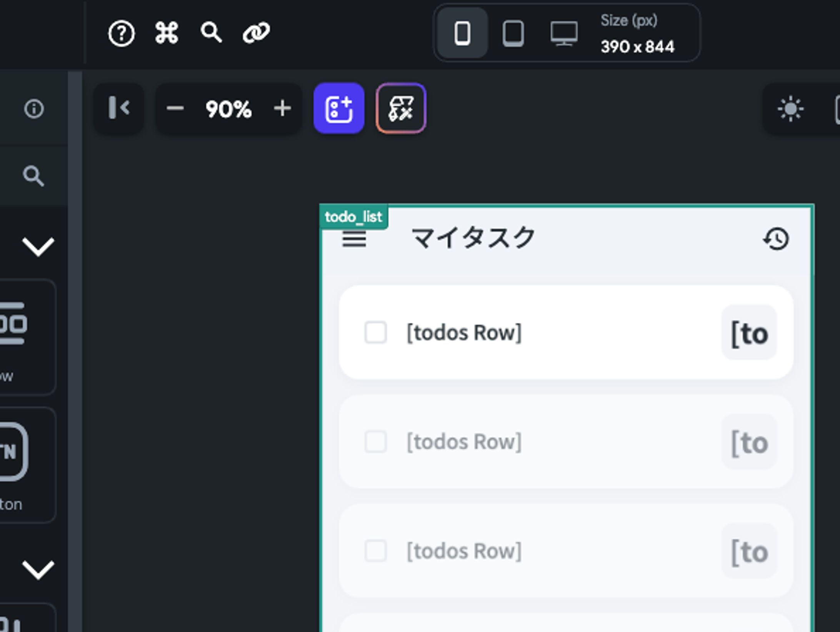Click the purple add widget button
Image resolution: width=840 pixels, height=632 pixels.
click(339, 108)
